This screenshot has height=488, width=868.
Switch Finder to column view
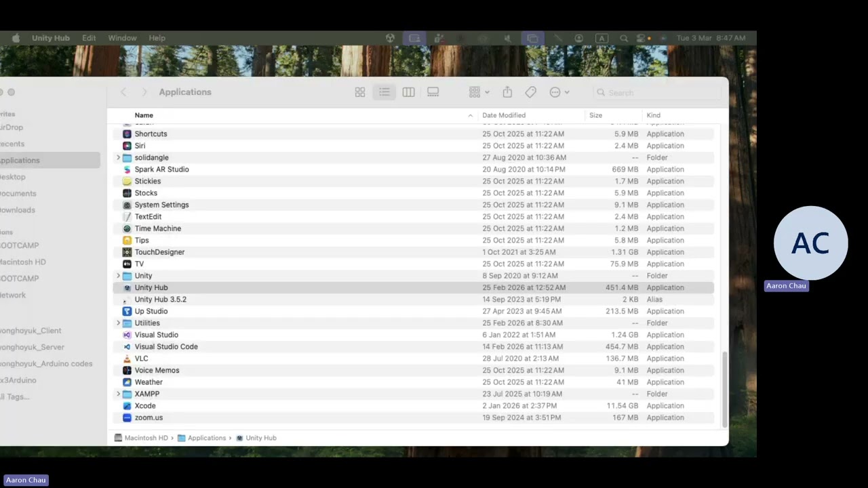(408, 92)
